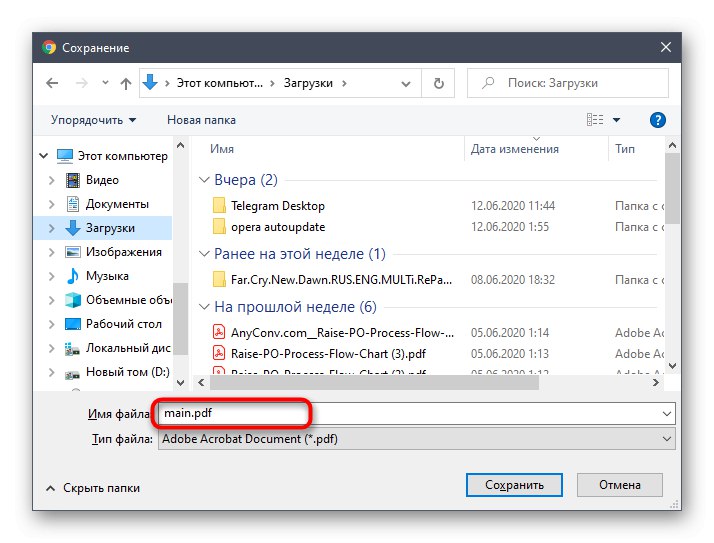
Task: Save with the 'Сохранить' button
Action: point(514,485)
